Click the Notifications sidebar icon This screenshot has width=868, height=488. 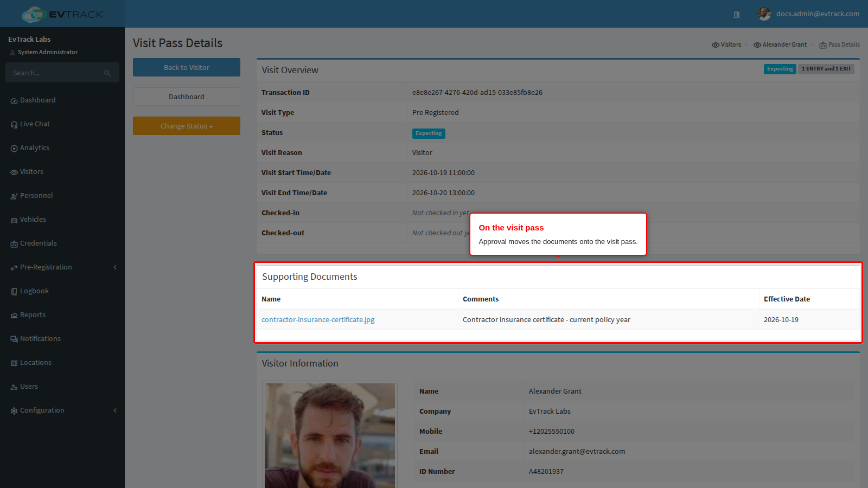click(14, 339)
